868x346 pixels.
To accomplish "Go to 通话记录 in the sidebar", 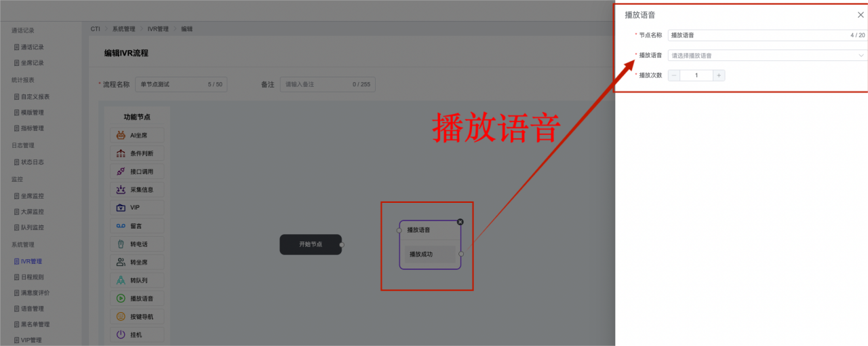I will tap(32, 47).
